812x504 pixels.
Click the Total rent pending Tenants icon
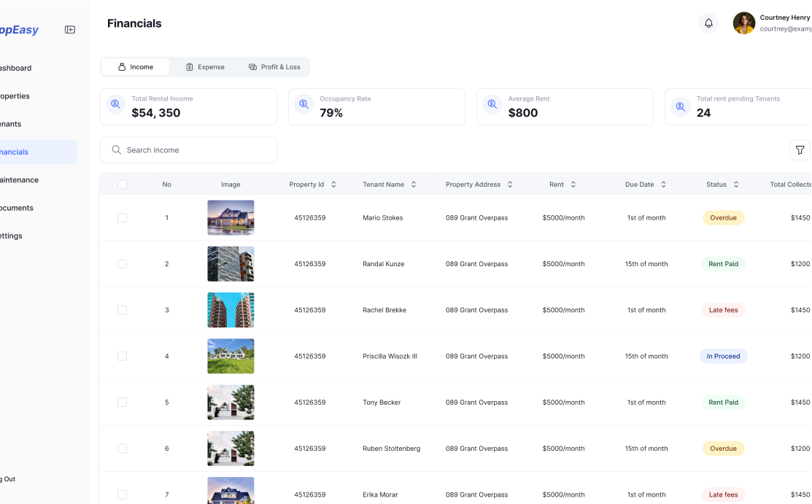[x=681, y=106]
